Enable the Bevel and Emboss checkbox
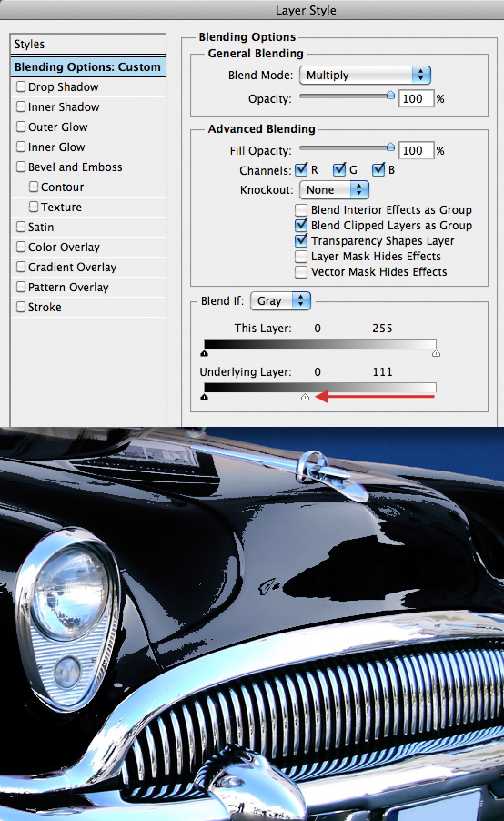Viewport: 504px width, 821px height. [21, 167]
